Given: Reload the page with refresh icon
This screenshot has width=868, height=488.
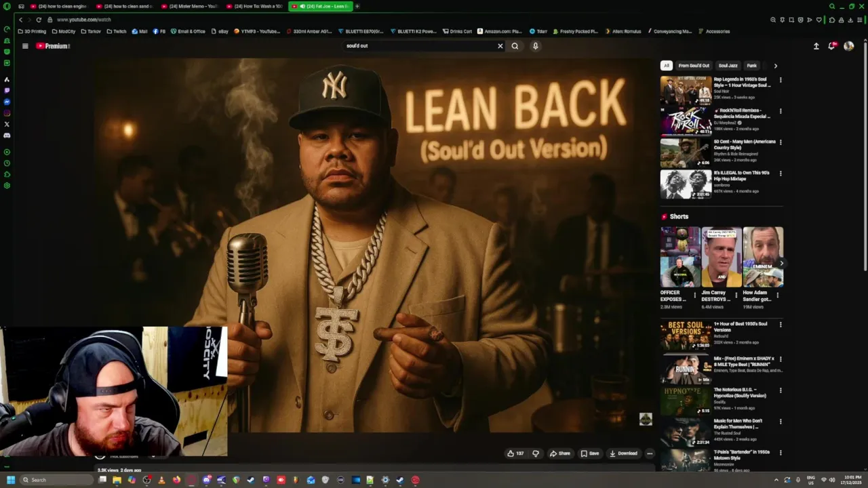Looking at the screenshot, I should pos(39,20).
